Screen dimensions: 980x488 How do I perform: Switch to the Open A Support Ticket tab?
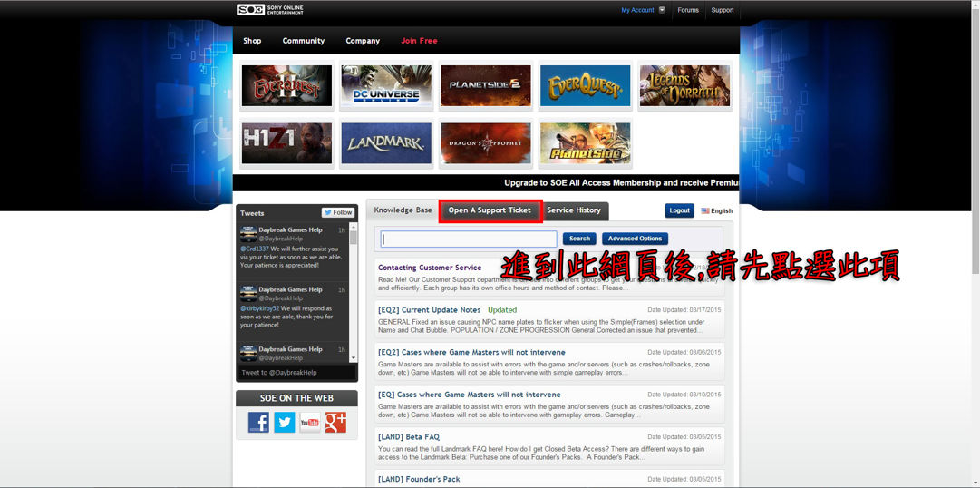(490, 210)
